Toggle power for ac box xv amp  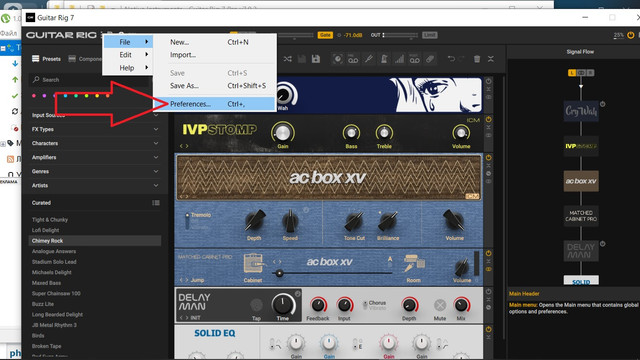(x=488, y=158)
